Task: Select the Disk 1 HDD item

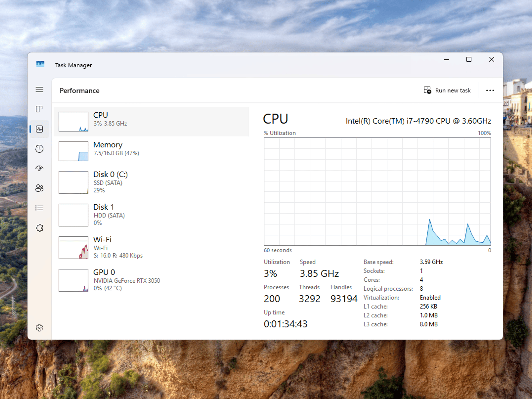Action: coord(151,215)
